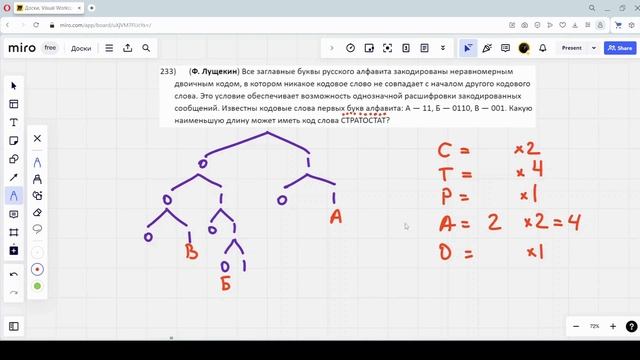Click the active Pen tool in left toolbar

(13, 196)
